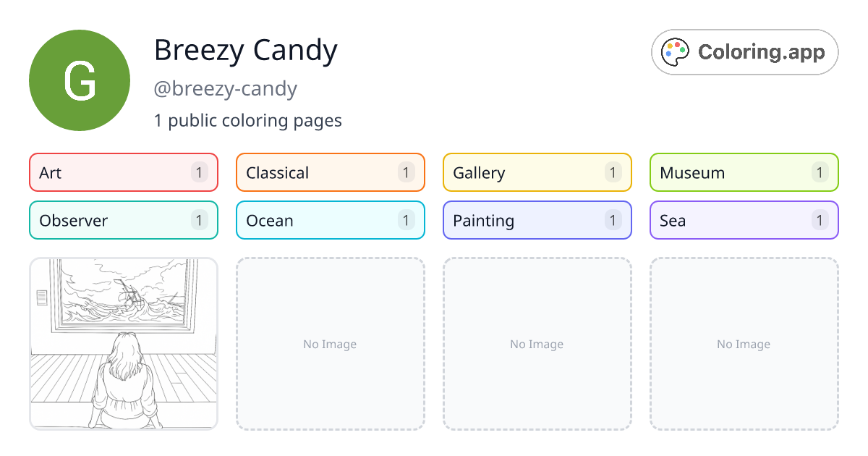Click the @breezy-candy username link
This screenshot has height=456, width=868.
tap(225, 88)
